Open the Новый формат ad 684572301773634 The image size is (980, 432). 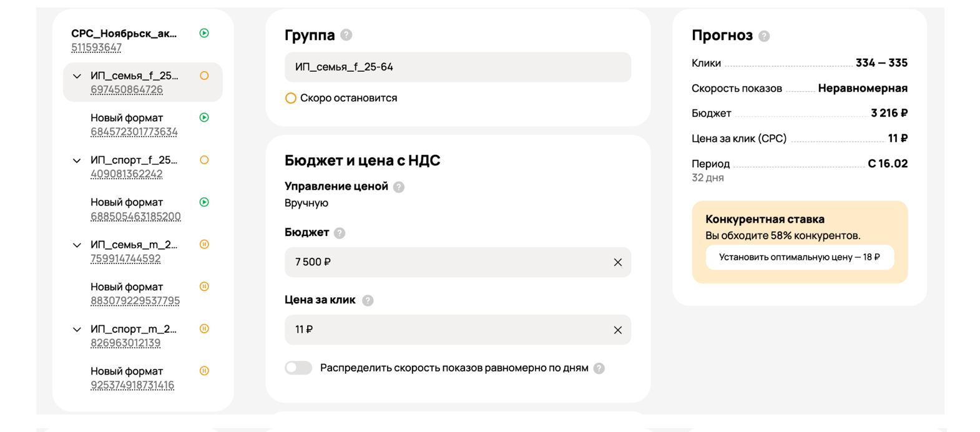tap(127, 118)
